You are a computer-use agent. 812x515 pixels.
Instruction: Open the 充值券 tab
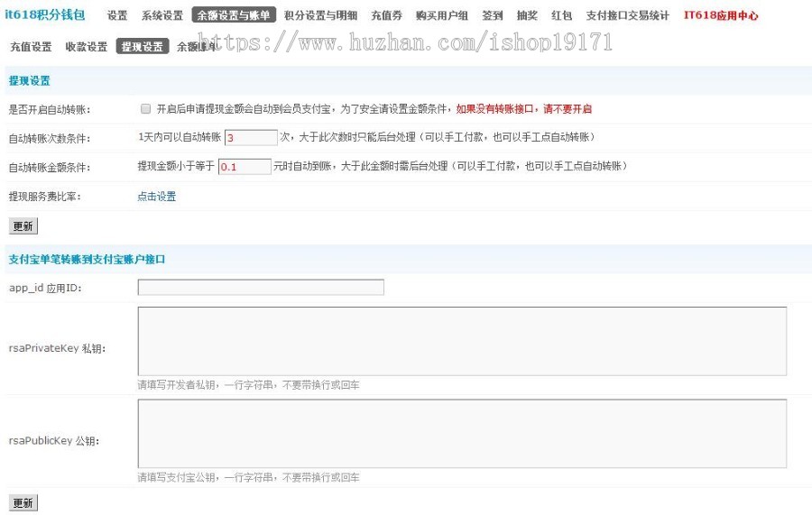coord(386,15)
